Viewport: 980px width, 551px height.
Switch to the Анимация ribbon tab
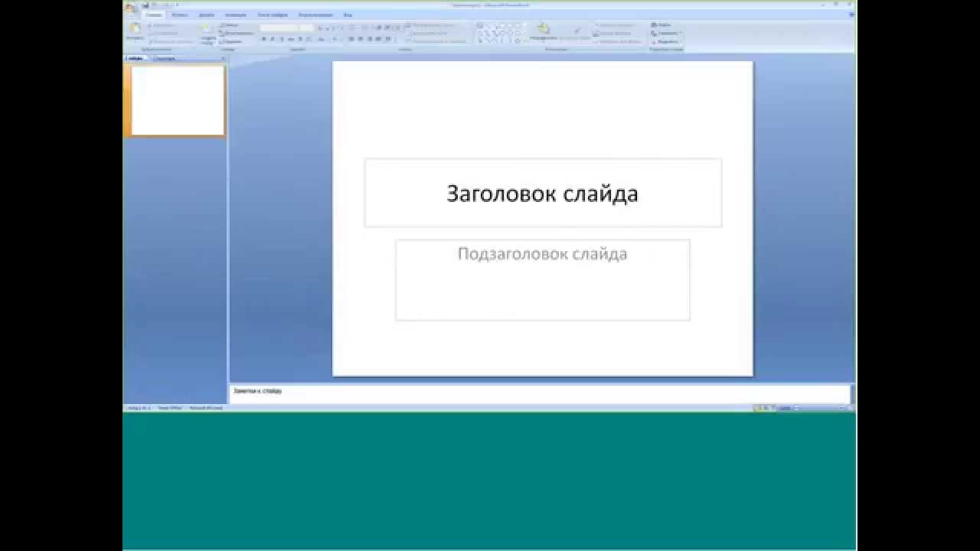(x=236, y=15)
